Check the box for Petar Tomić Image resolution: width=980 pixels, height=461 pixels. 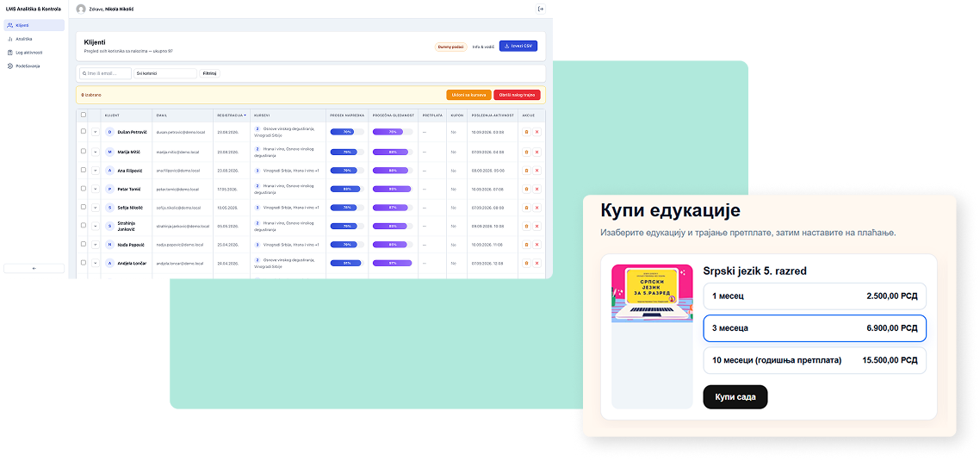click(x=84, y=189)
